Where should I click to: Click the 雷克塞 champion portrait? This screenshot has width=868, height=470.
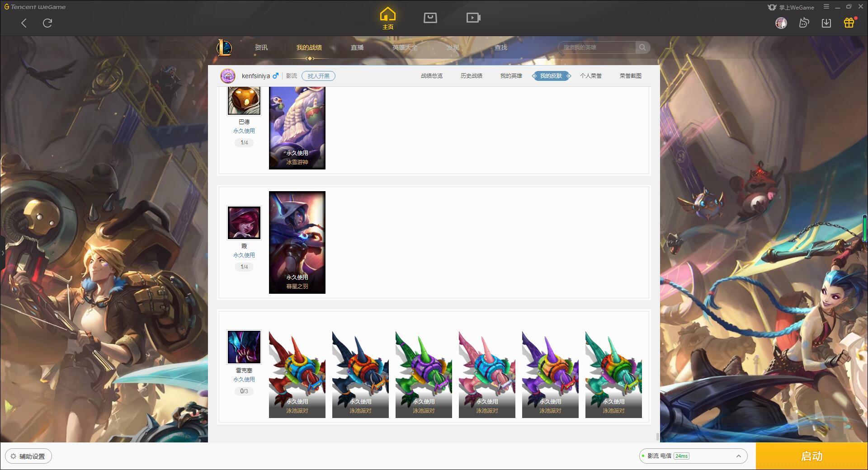(244, 347)
